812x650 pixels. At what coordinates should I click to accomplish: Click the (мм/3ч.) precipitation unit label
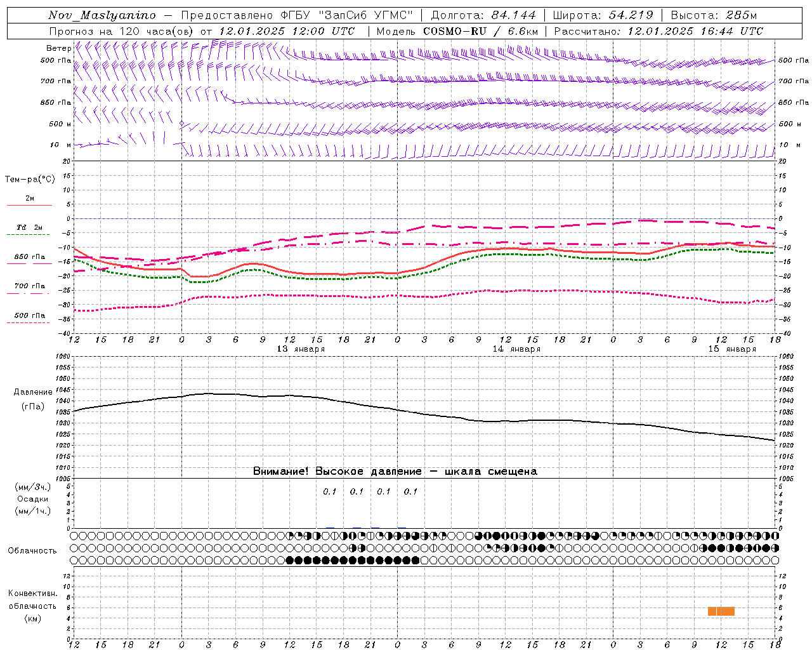(x=33, y=487)
